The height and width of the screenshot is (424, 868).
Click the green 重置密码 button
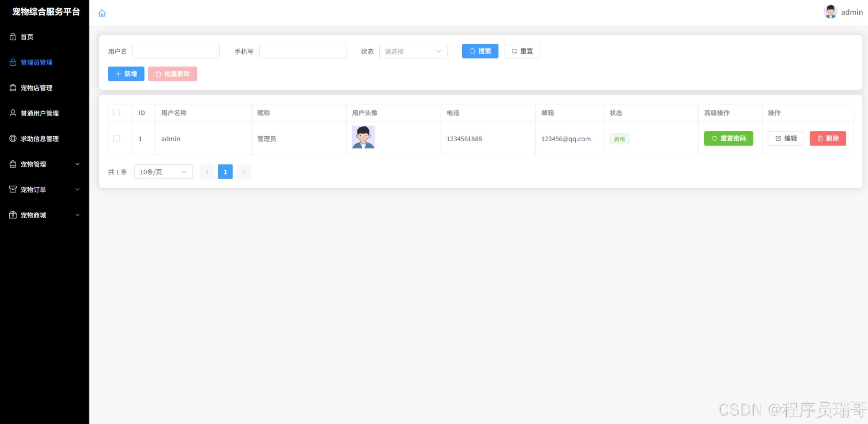pyautogui.click(x=728, y=138)
